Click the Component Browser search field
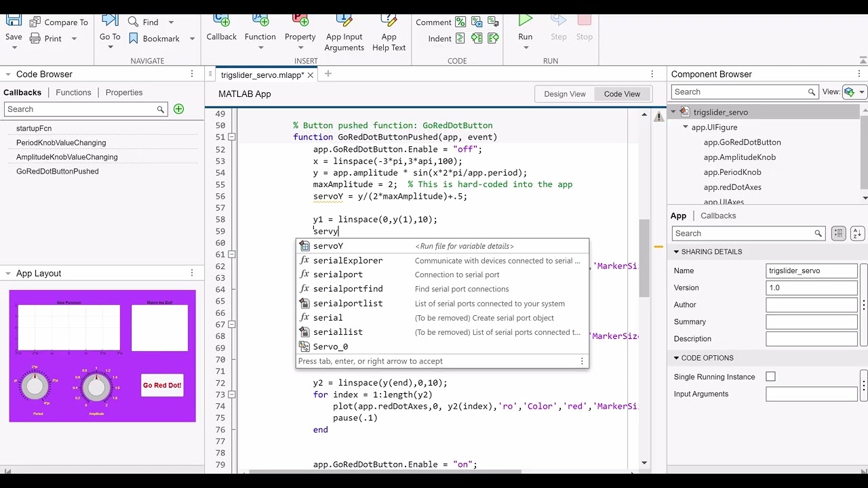Screen dimensions: 868x488 point(745,92)
